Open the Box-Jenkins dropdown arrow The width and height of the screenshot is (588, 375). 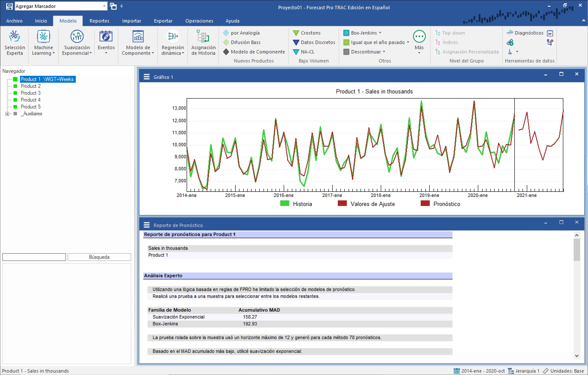coord(380,33)
